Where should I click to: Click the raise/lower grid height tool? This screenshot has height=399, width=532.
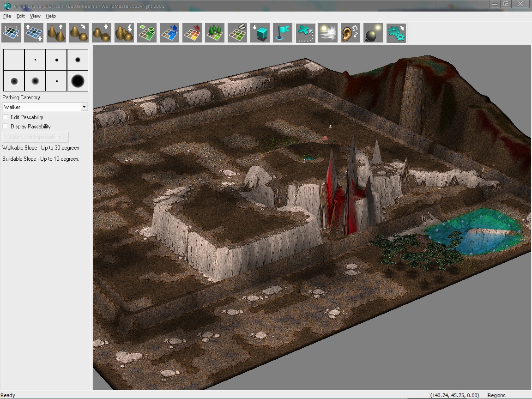34,33
